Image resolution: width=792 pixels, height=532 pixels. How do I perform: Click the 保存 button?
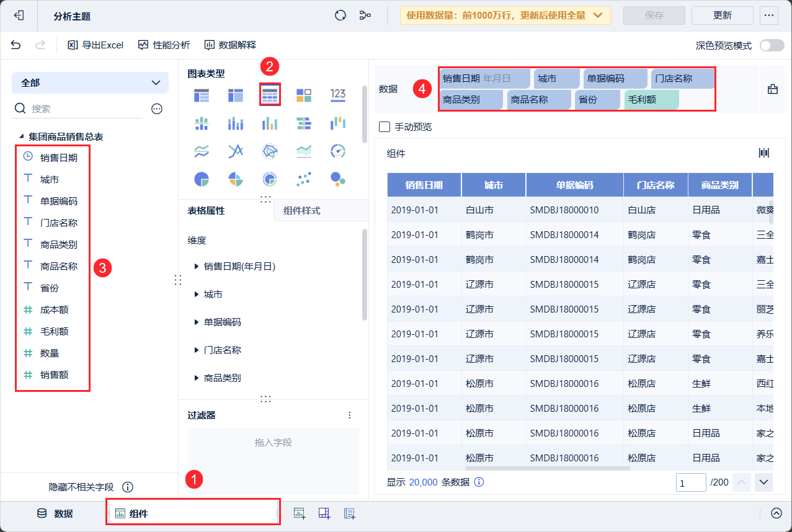[654, 16]
